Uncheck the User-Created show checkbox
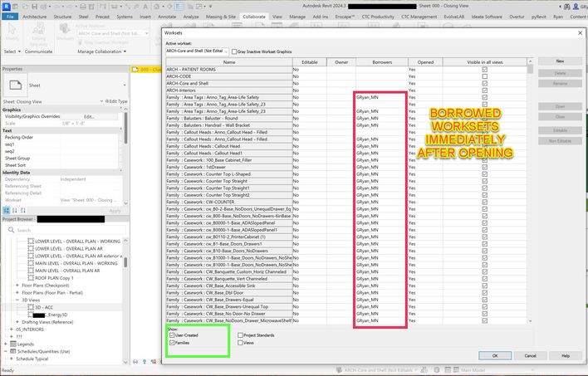The height and width of the screenshot is (376, 588). point(172,335)
